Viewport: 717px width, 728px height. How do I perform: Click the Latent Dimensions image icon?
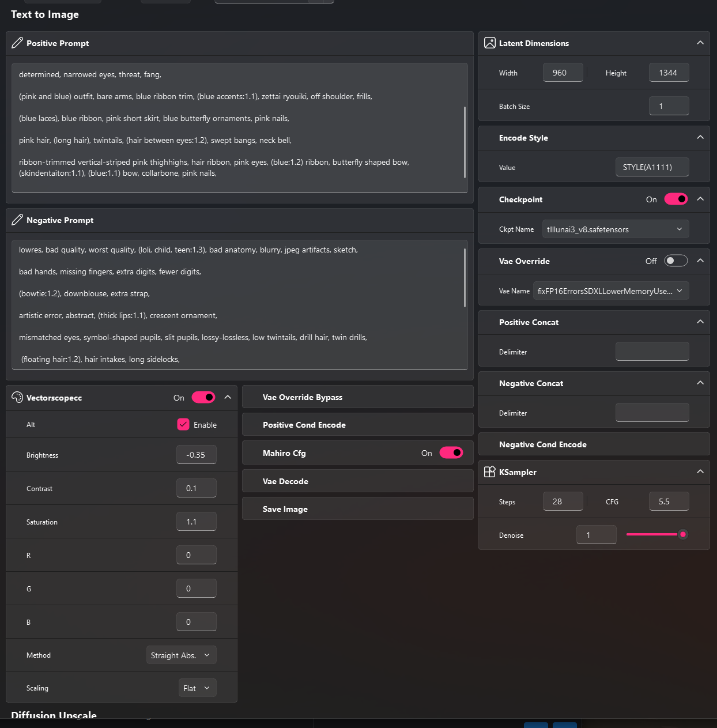(490, 43)
